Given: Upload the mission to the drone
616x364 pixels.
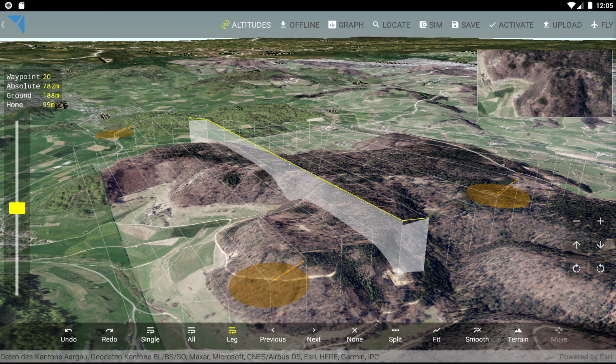Looking at the screenshot, I should (562, 25).
